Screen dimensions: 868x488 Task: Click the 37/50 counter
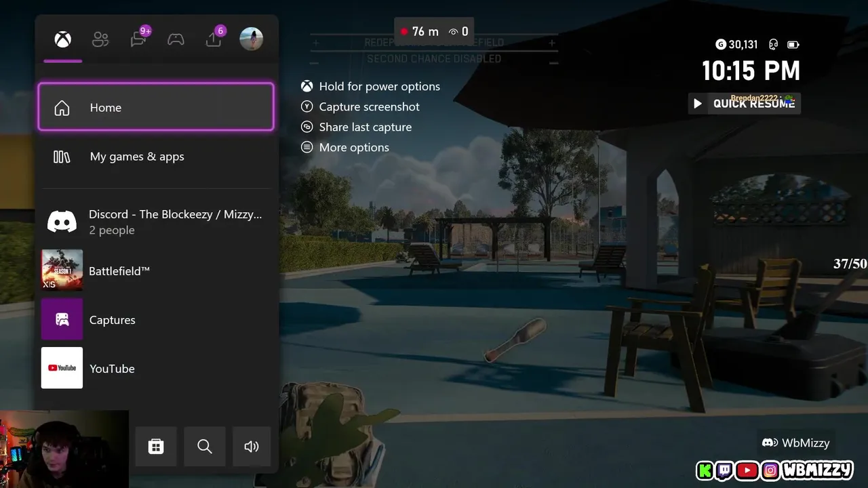pyautogui.click(x=850, y=264)
